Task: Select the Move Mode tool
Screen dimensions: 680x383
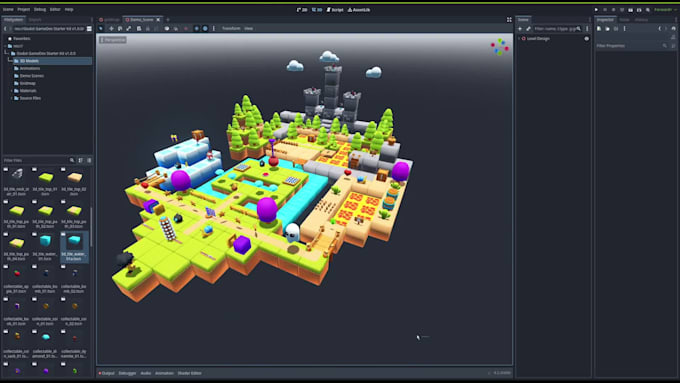Action: coord(111,29)
